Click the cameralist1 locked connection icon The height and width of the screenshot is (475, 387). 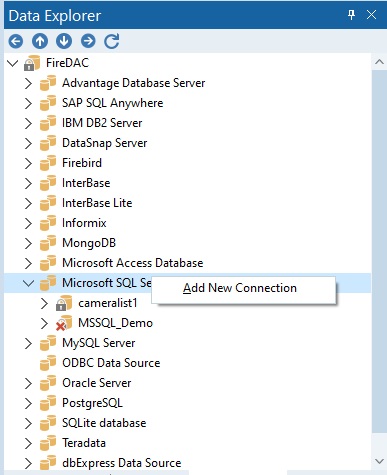point(64,303)
